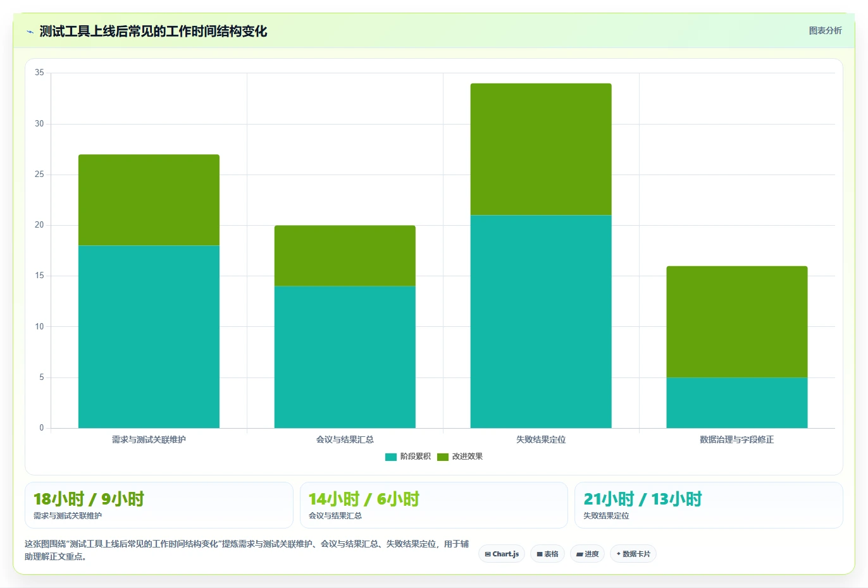
Task: Click the green bar segment for 失败结果定位
Action: coord(541,149)
